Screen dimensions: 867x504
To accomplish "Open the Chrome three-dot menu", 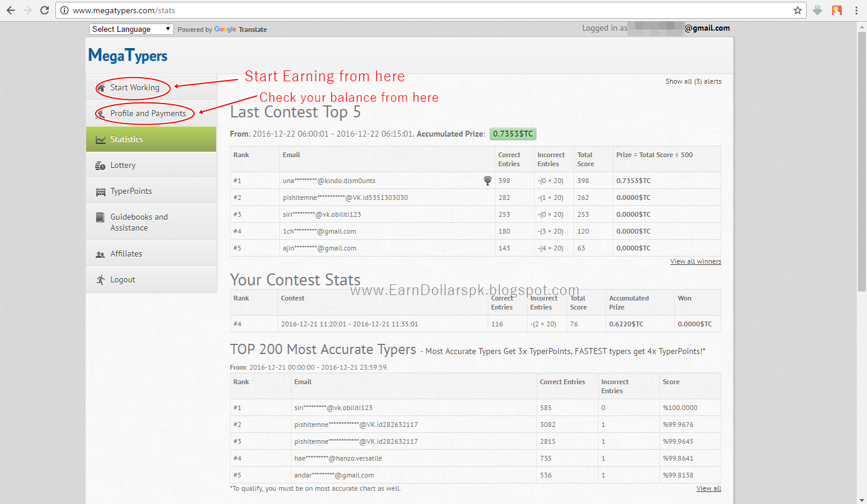I will 857,10.
